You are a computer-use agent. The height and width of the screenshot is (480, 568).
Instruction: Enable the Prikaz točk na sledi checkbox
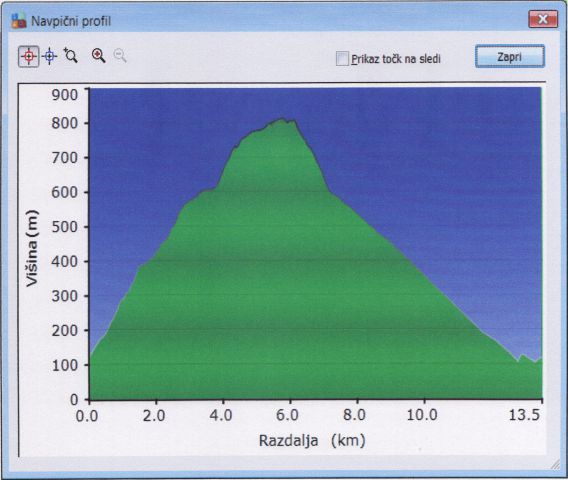[x=342, y=59]
